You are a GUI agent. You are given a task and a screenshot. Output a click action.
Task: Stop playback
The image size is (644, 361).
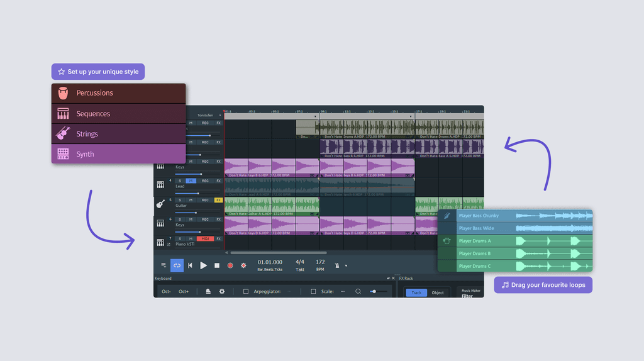pos(217,265)
